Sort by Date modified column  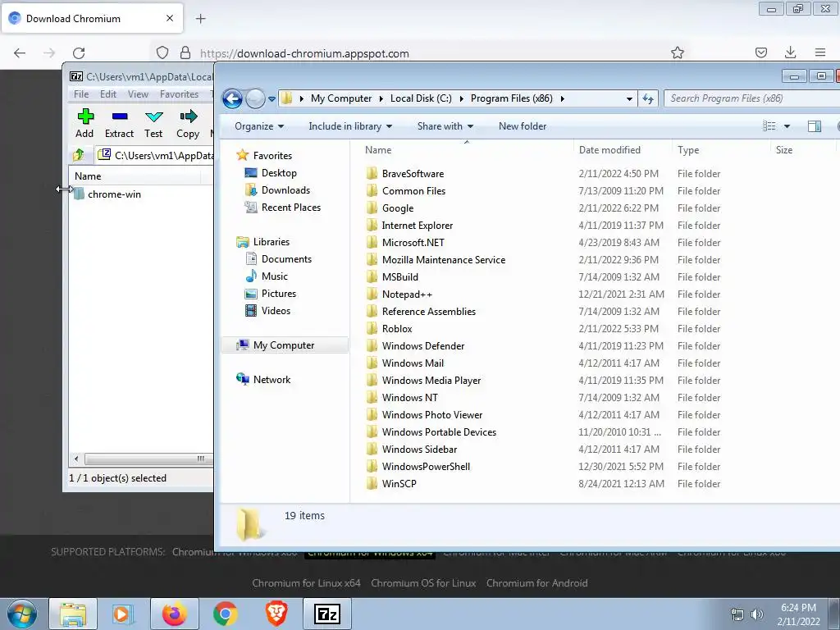click(x=623, y=150)
